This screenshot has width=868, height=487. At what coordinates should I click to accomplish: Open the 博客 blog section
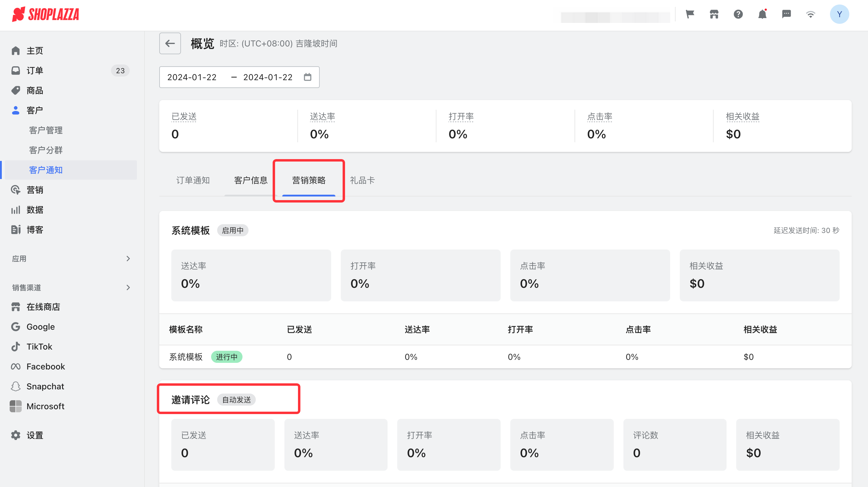click(x=35, y=229)
